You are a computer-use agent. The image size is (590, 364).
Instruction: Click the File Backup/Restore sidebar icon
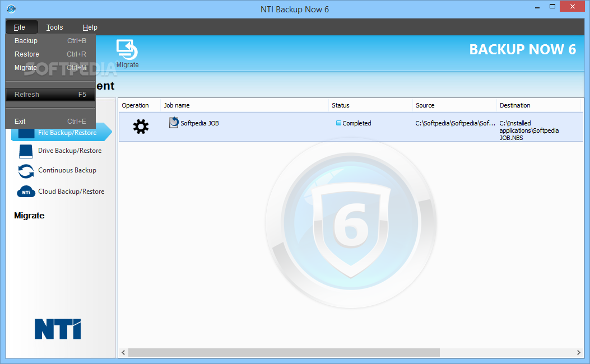(x=26, y=133)
